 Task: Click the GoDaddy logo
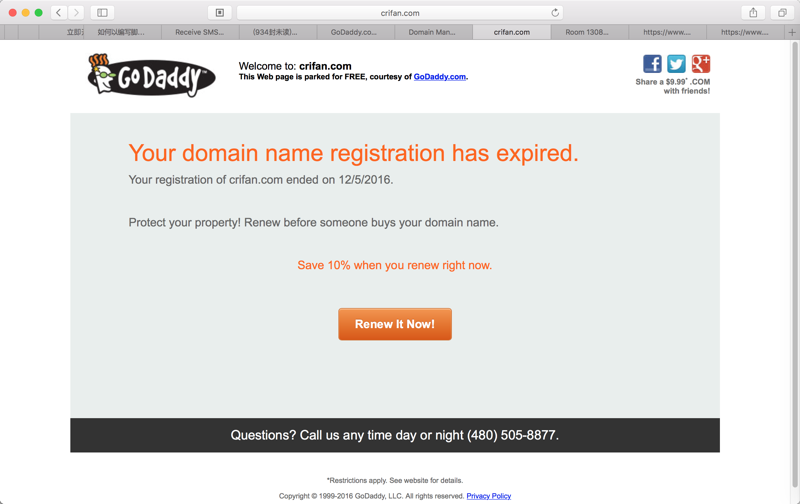(152, 75)
